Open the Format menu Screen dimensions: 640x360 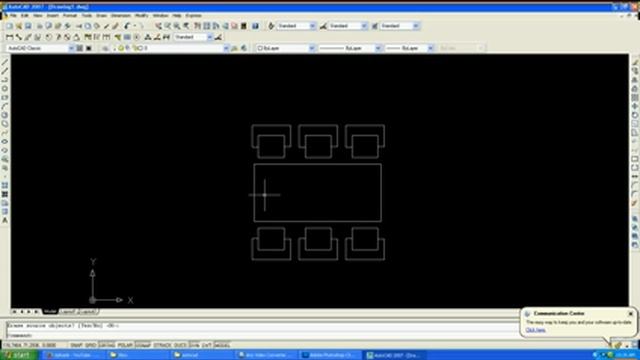(x=70, y=16)
